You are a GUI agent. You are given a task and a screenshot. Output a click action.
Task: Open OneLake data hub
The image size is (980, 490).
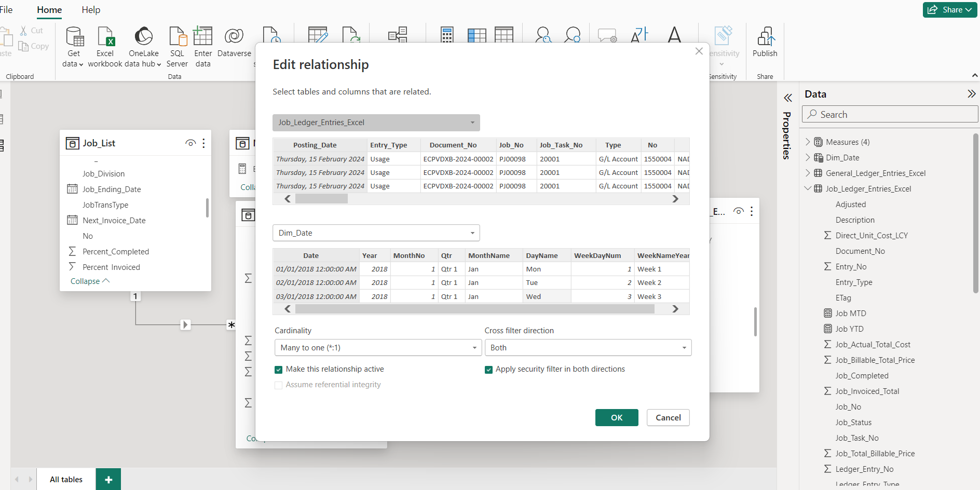tap(143, 48)
